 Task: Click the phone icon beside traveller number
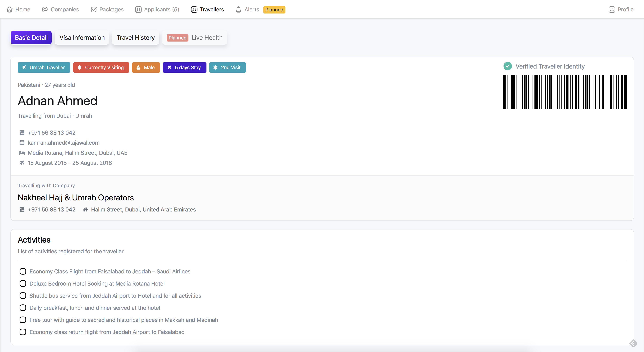click(22, 133)
